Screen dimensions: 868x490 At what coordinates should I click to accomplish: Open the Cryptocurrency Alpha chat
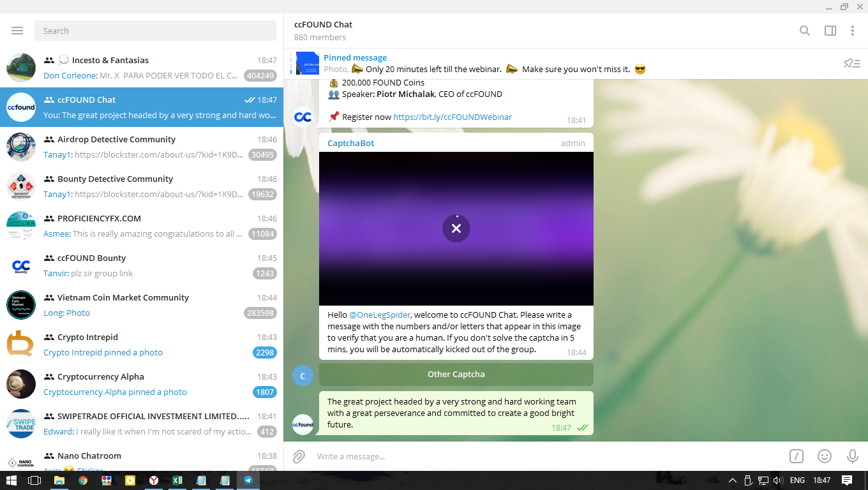pyautogui.click(x=142, y=385)
